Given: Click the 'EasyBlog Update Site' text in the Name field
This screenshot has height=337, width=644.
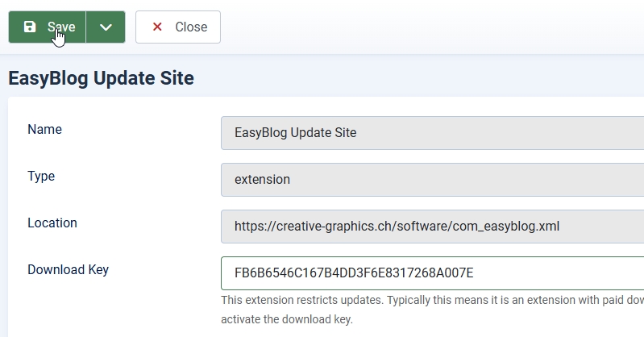Looking at the screenshot, I should [x=295, y=133].
